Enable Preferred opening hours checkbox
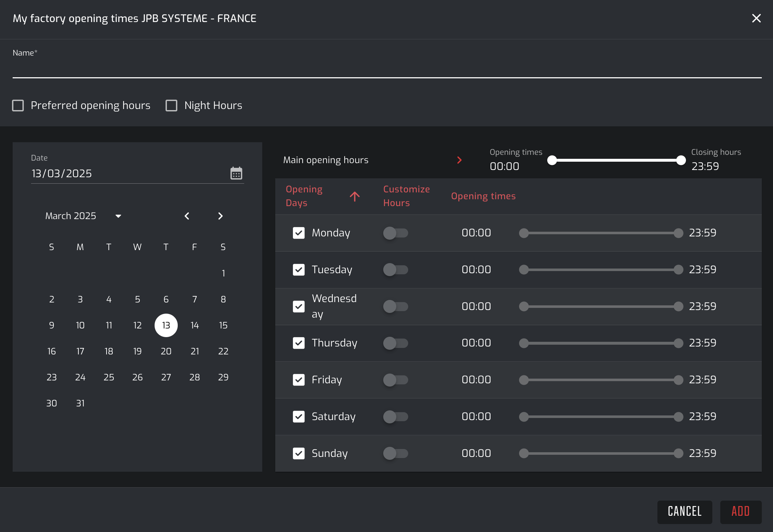Image resolution: width=773 pixels, height=532 pixels. pyautogui.click(x=18, y=105)
